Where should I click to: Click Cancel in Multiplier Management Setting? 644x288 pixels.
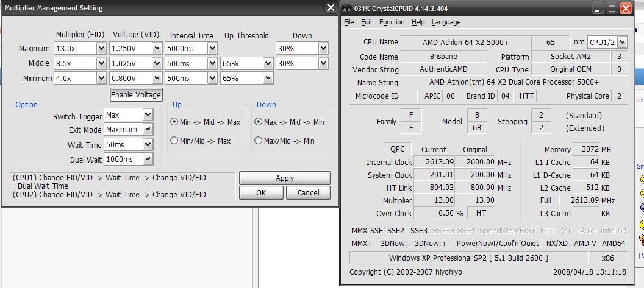308,193
